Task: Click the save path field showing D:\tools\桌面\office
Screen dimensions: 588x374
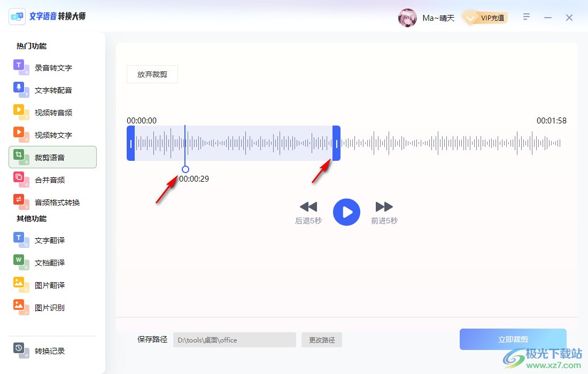Action: (234, 339)
